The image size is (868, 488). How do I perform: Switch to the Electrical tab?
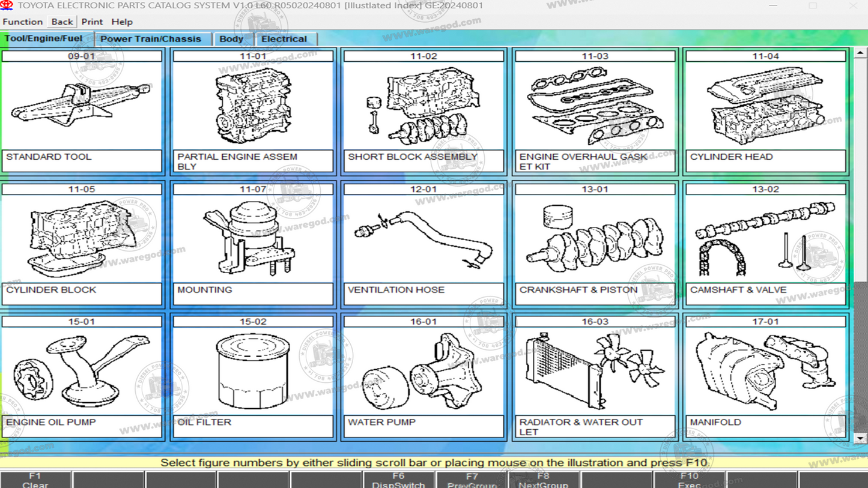[284, 39]
